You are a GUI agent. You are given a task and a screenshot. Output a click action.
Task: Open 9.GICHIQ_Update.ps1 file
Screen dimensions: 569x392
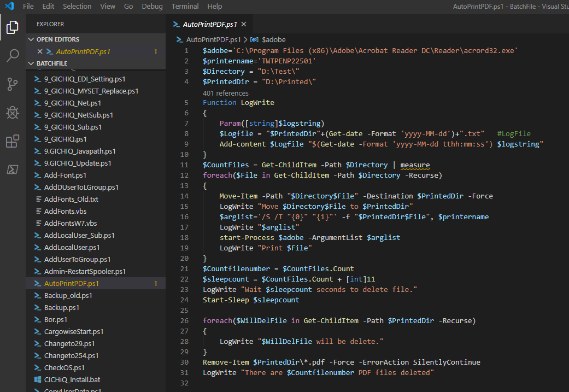pos(96,163)
